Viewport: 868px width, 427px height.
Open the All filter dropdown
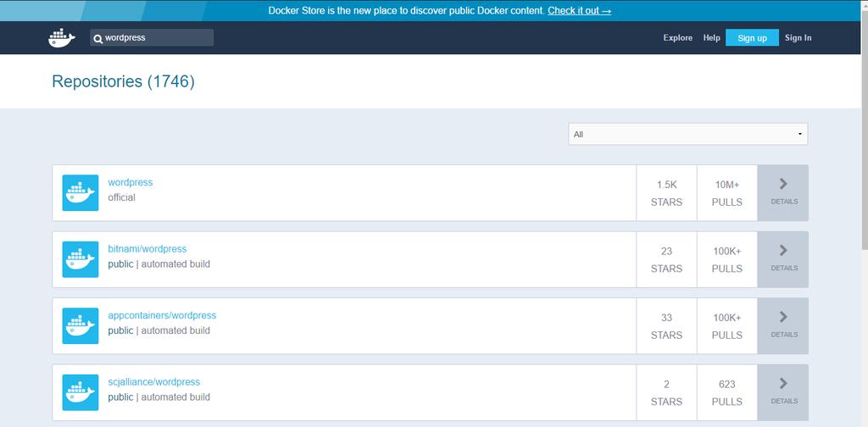pyautogui.click(x=688, y=135)
